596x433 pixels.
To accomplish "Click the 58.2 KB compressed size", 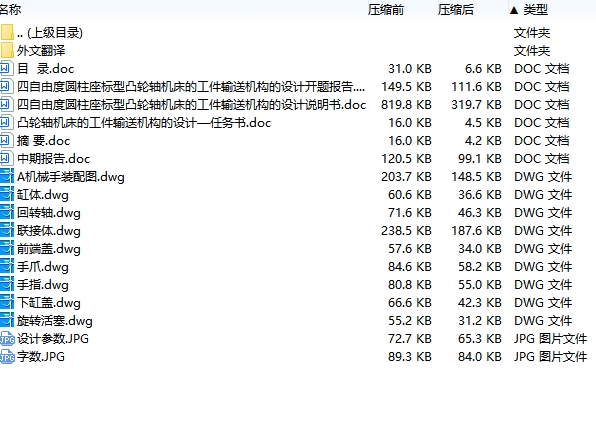I will [x=480, y=266].
